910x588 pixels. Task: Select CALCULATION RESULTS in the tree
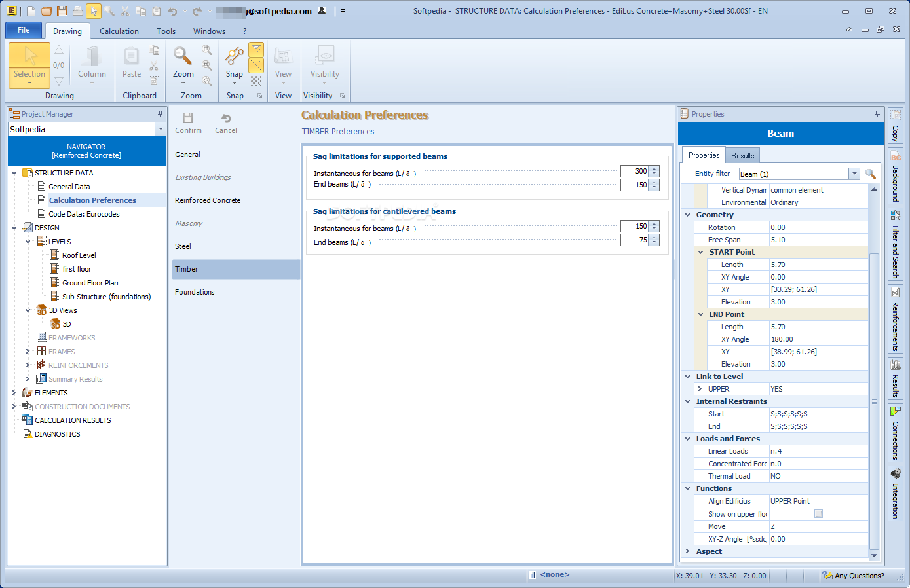point(73,420)
